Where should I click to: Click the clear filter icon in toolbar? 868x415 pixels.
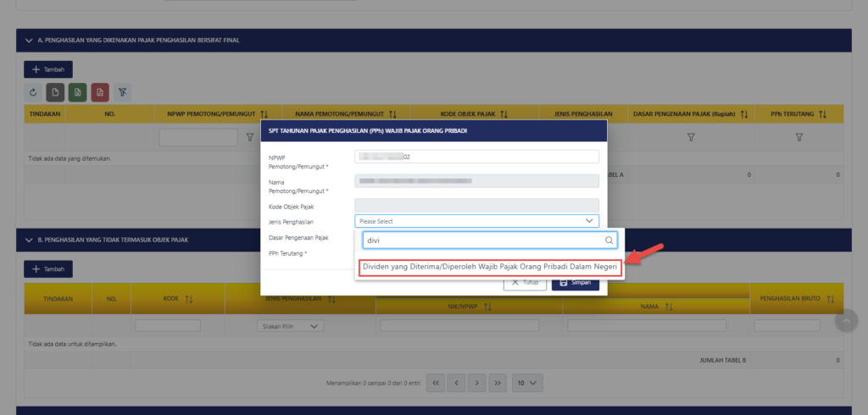(122, 91)
